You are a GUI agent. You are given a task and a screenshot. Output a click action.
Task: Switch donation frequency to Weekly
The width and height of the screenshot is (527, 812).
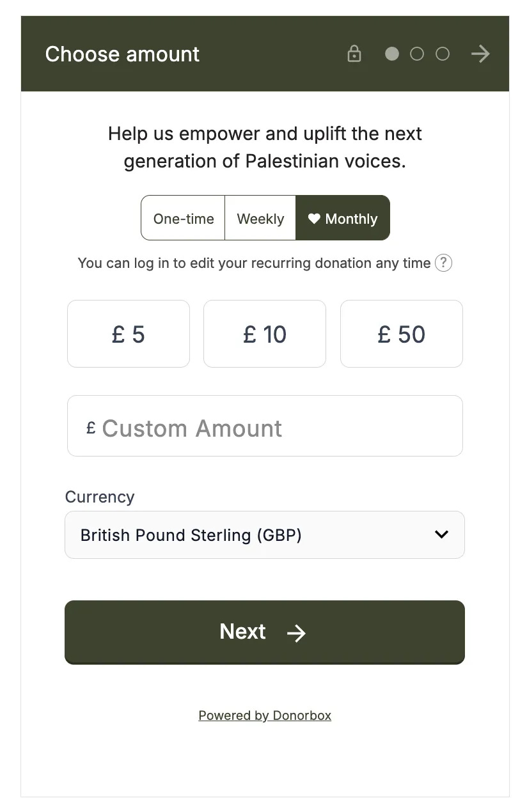260,218
